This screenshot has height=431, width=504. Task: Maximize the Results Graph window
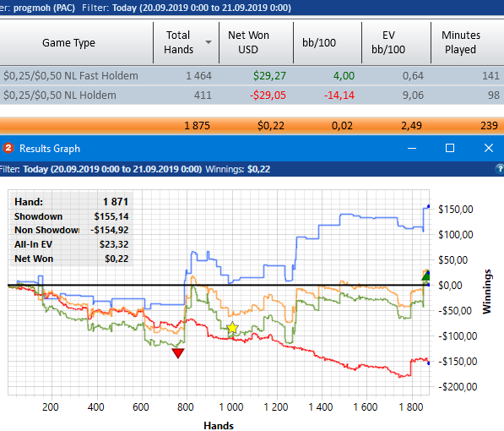click(450, 148)
